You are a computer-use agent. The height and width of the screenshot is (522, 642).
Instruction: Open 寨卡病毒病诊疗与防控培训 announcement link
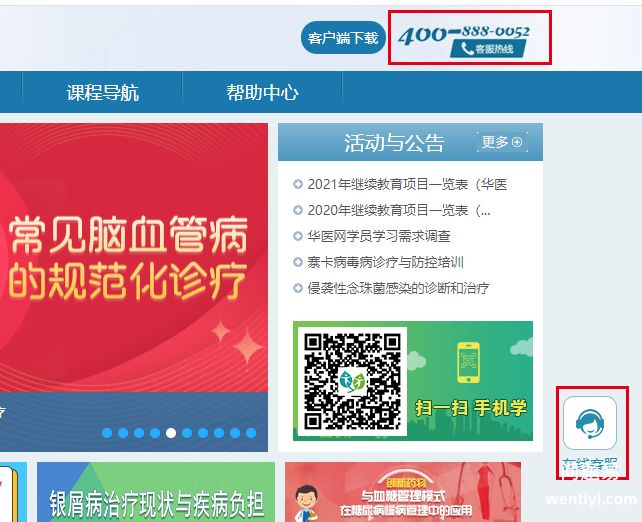point(385,262)
